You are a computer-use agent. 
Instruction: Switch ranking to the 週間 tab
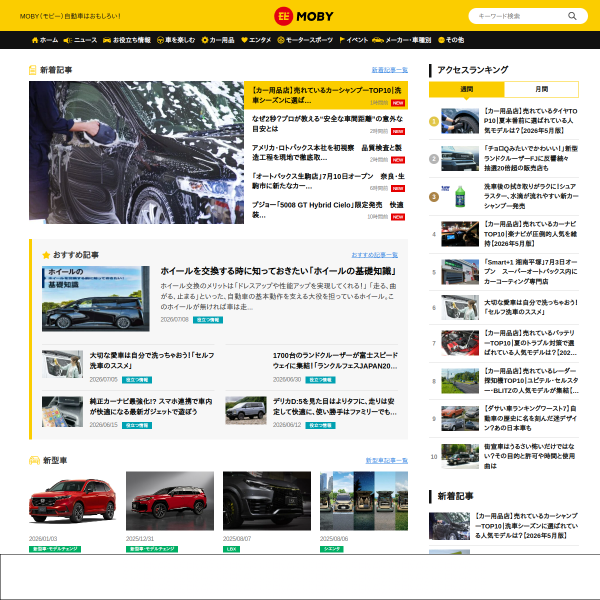466,89
